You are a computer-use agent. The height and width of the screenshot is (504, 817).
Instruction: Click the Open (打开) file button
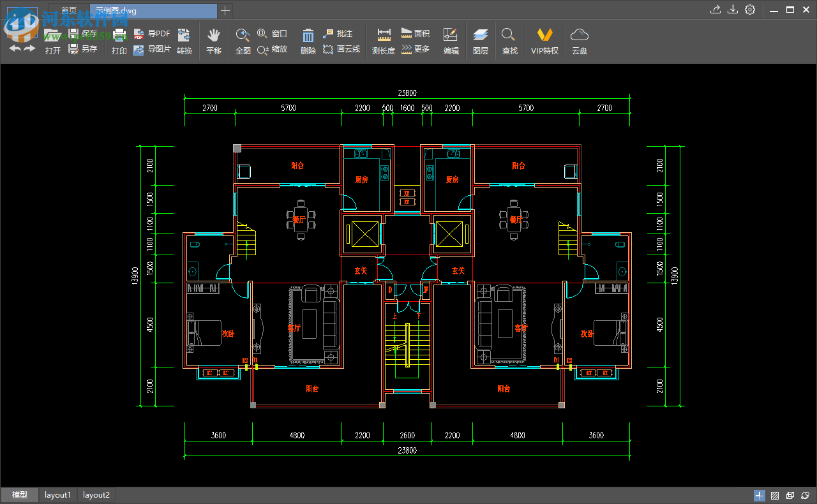[53, 40]
